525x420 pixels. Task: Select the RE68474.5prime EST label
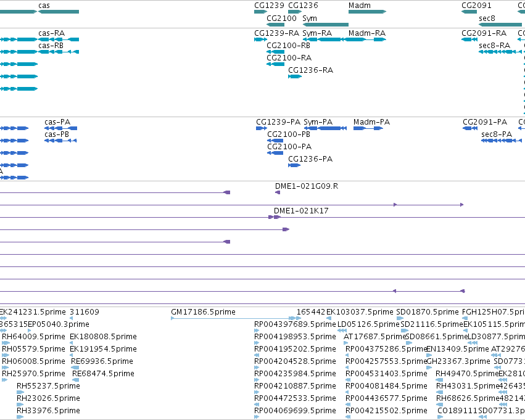tap(103, 374)
